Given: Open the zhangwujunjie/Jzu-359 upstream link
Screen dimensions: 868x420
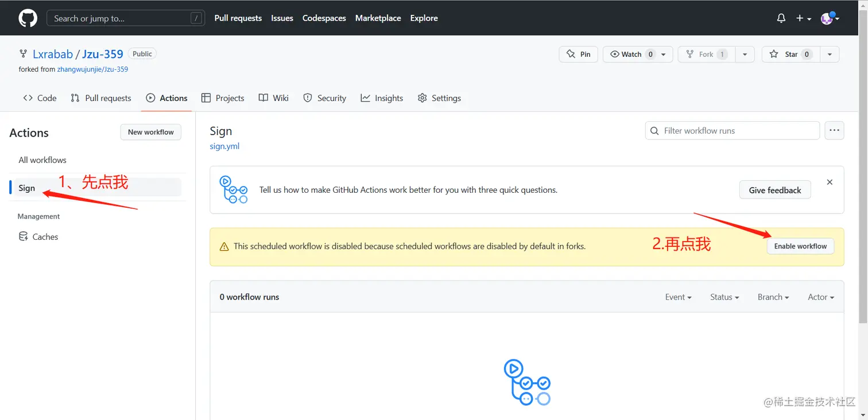Looking at the screenshot, I should pos(92,69).
